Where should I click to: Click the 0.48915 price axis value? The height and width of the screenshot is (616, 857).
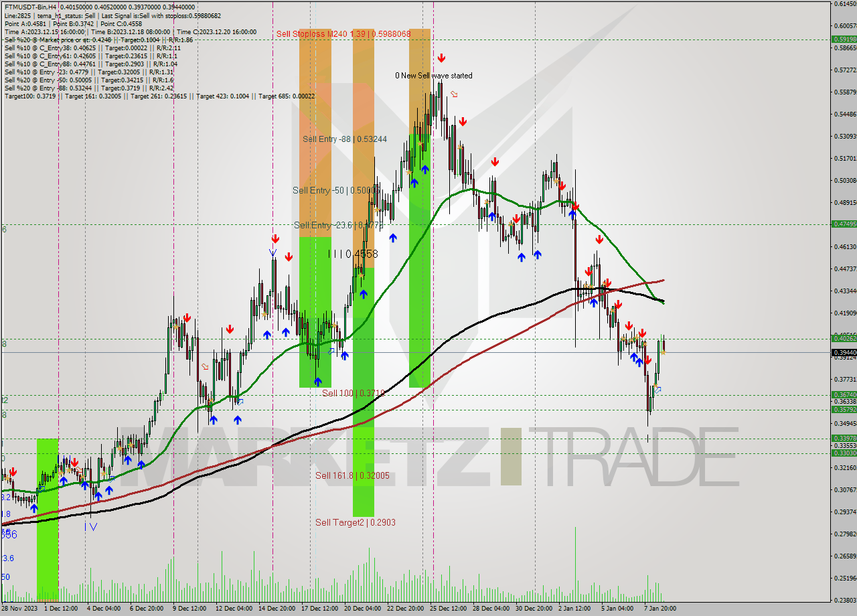point(845,202)
